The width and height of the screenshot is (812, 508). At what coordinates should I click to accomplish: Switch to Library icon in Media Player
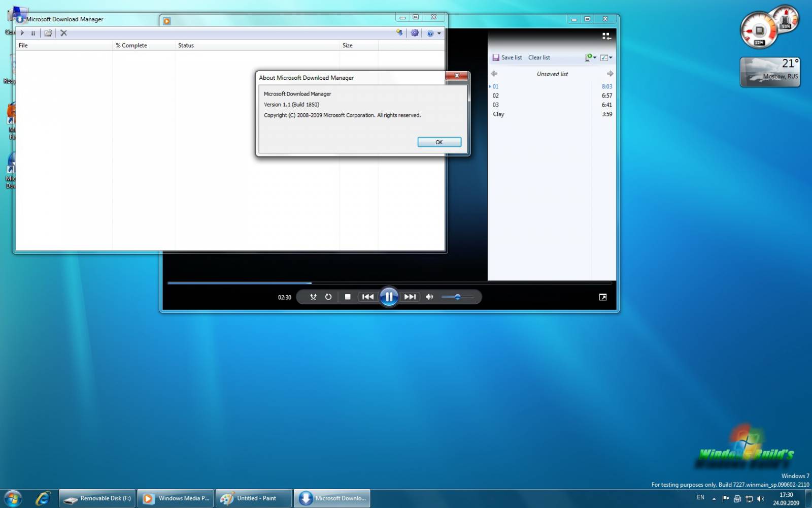point(606,36)
